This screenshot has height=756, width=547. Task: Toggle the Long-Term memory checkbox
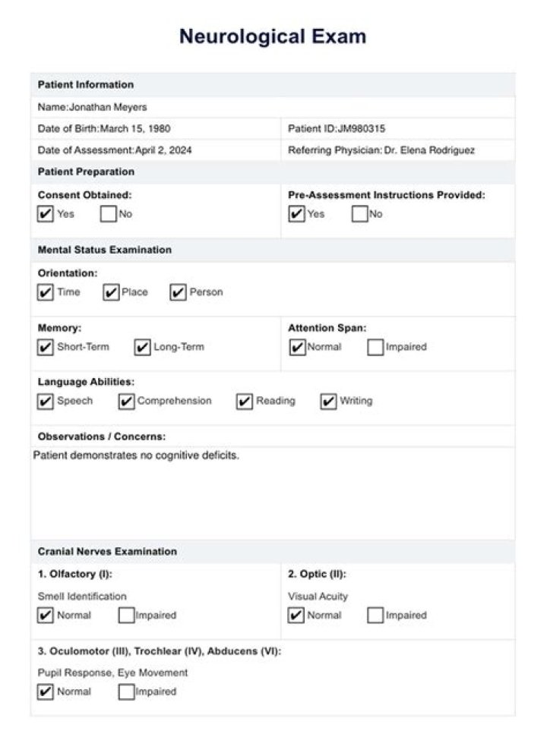tap(142, 348)
